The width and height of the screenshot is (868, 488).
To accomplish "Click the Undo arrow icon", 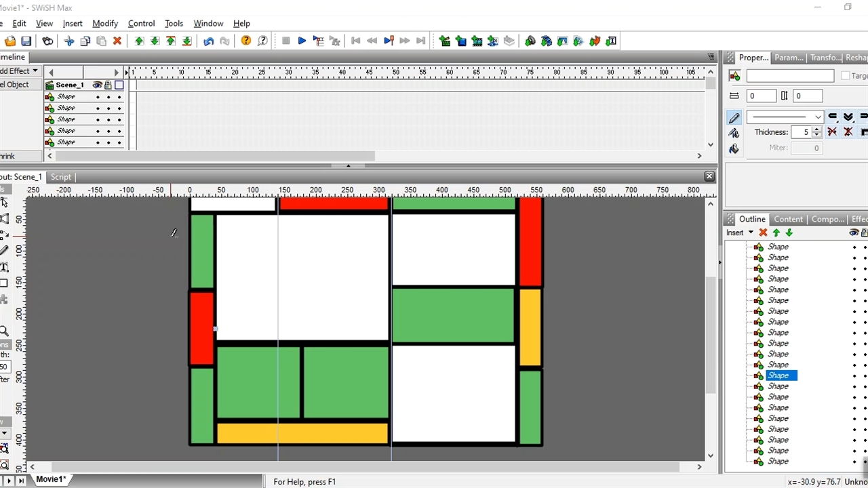I will pyautogui.click(x=208, y=41).
